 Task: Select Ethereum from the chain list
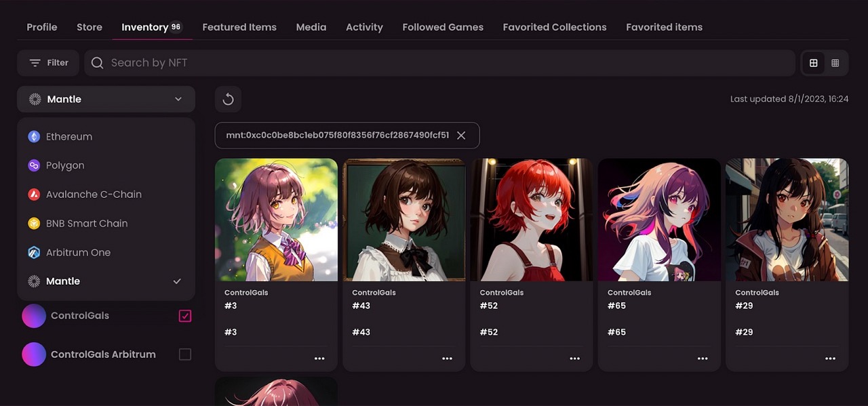[69, 137]
